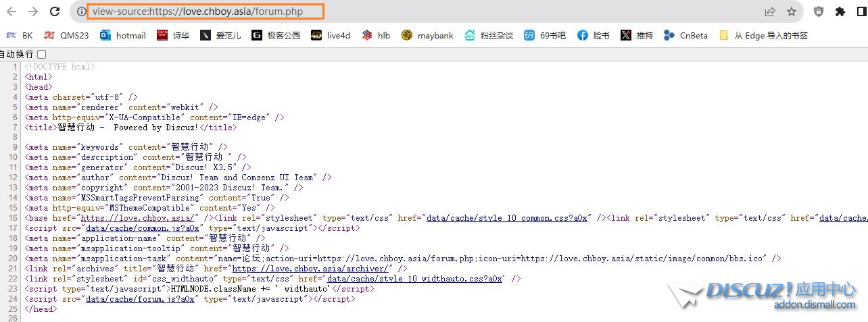Open the style_10_widthauto.css?a0x link
868x322 pixels.
[x=414, y=279]
